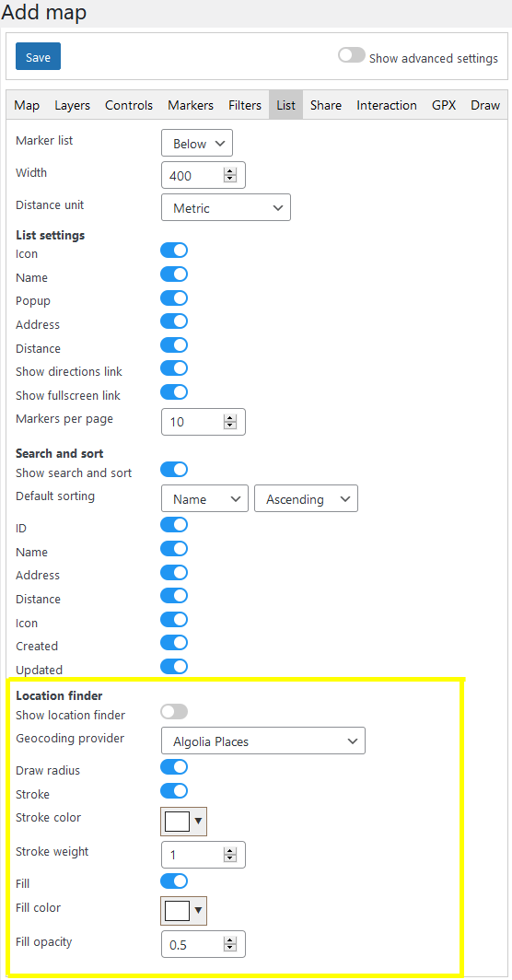Open Marker list dropdown set to Below
512x980 pixels.
[197, 143]
